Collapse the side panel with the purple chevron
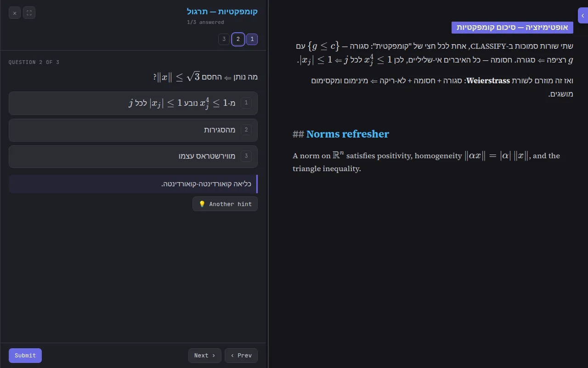This screenshot has height=368, width=588. coord(583,16)
